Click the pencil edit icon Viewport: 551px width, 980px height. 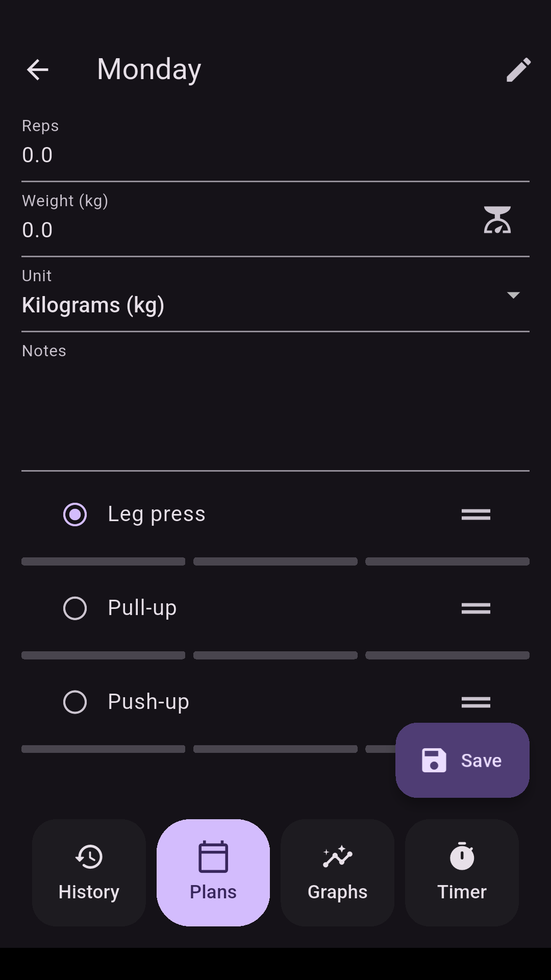[518, 69]
